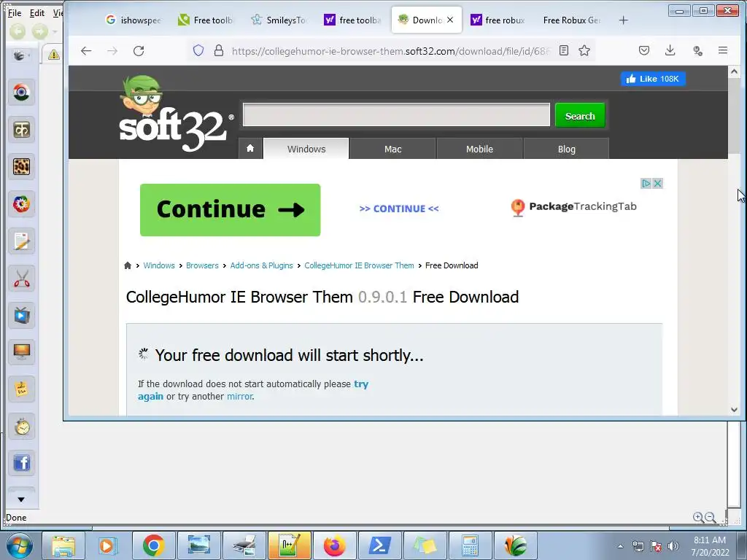Like soft32 on Facebook
The height and width of the screenshot is (560, 747).
pyautogui.click(x=653, y=79)
